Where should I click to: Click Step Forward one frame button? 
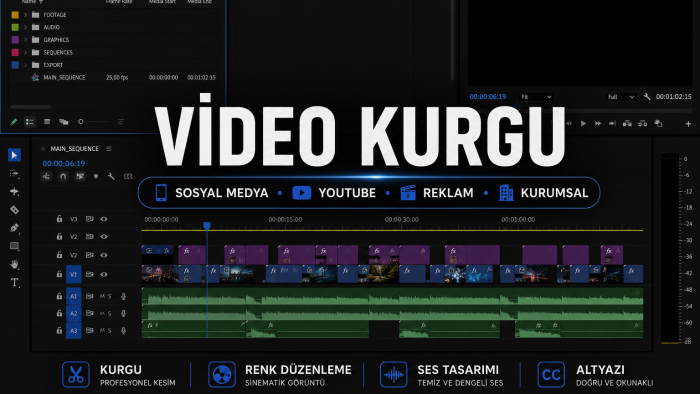coord(598,124)
